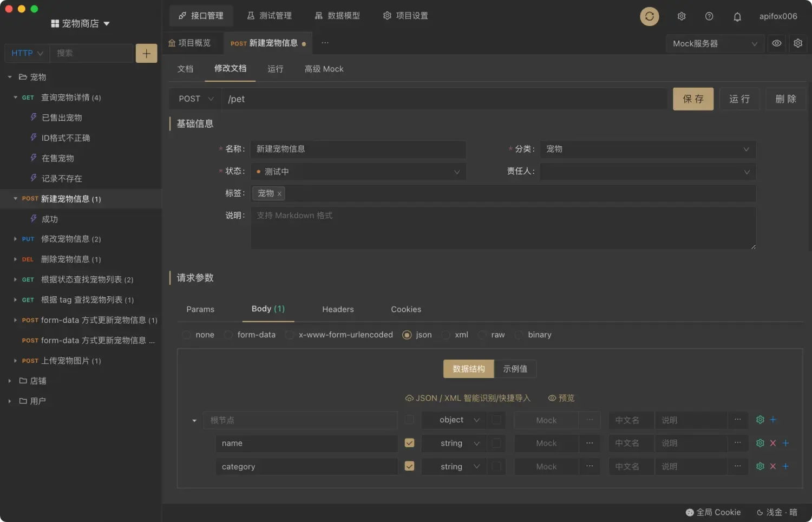Click the 保存 save button

pyautogui.click(x=693, y=99)
